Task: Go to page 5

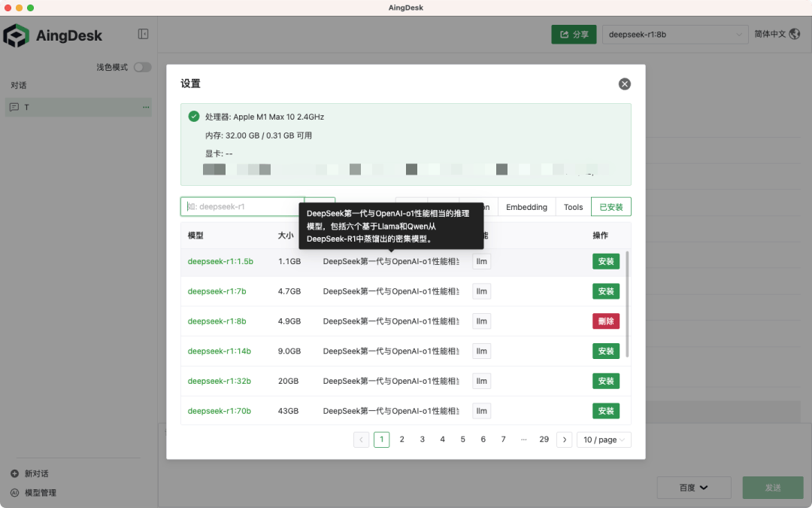Action: click(462, 440)
